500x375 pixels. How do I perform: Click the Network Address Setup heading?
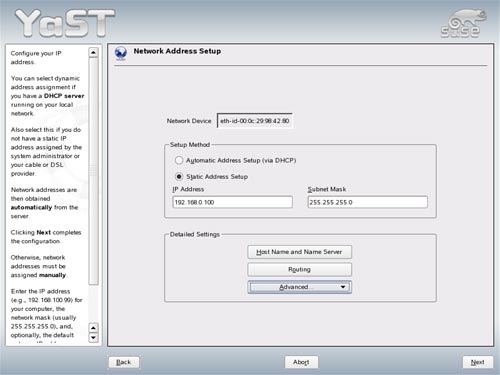click(x=177, y=51)
